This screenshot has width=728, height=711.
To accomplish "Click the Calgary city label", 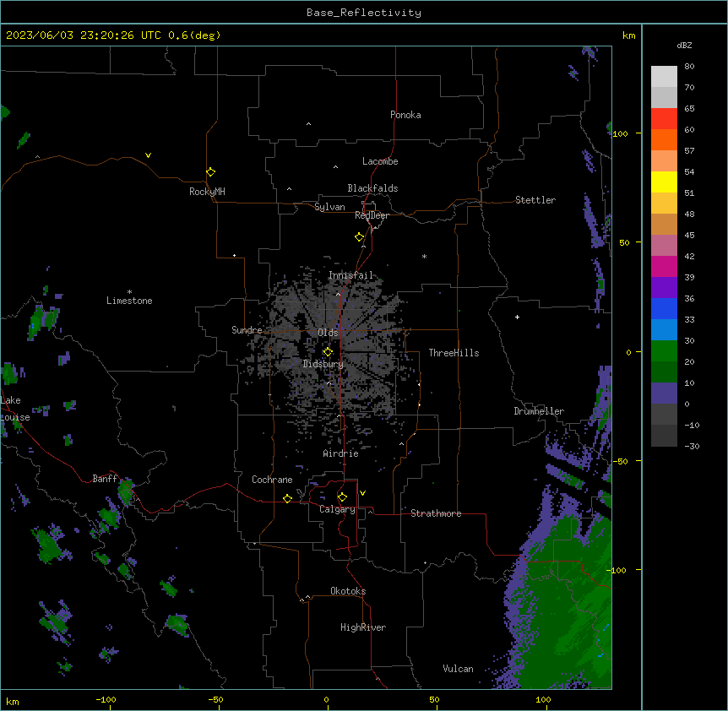I will click(x=337, y=509).
